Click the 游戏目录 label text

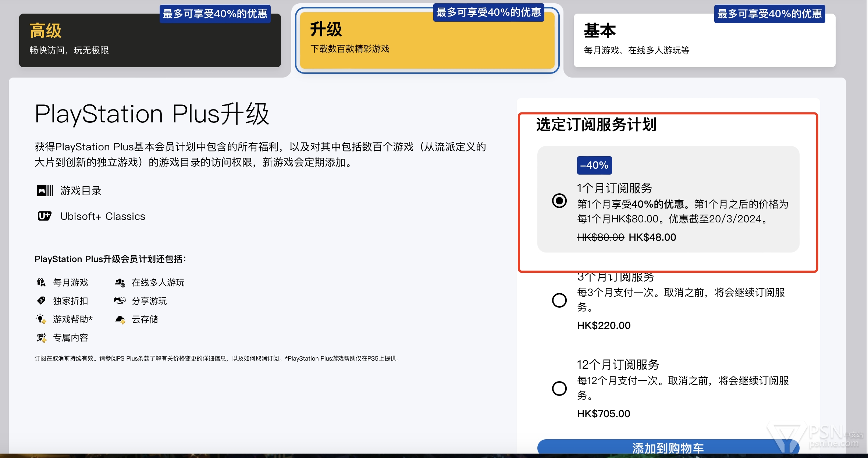coord(81,190)
